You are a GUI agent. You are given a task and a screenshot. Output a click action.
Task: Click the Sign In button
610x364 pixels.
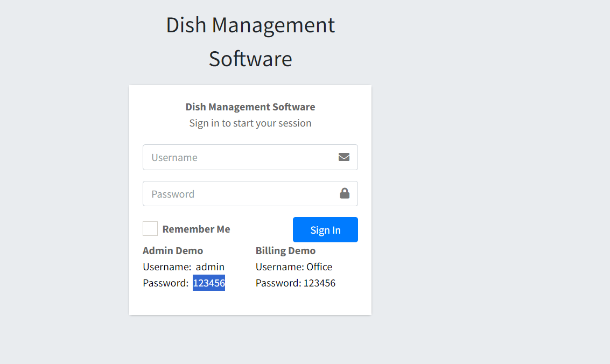coord(325,229)
